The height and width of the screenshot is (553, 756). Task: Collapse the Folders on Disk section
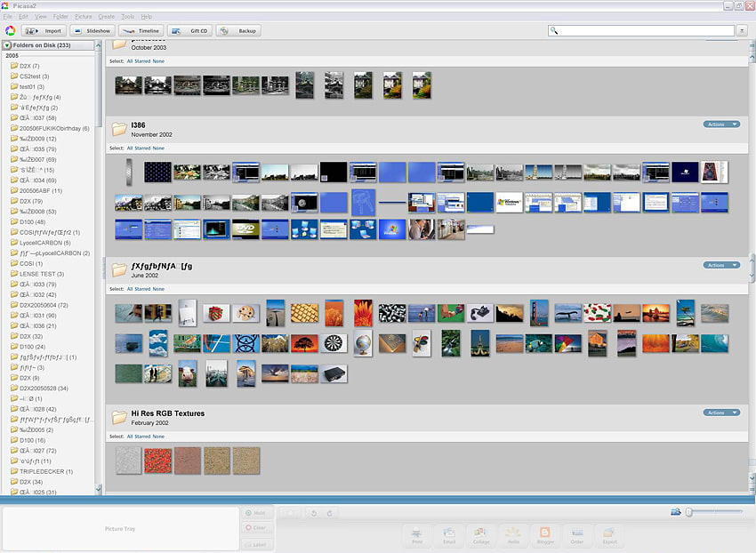click(x=7, y=45)
